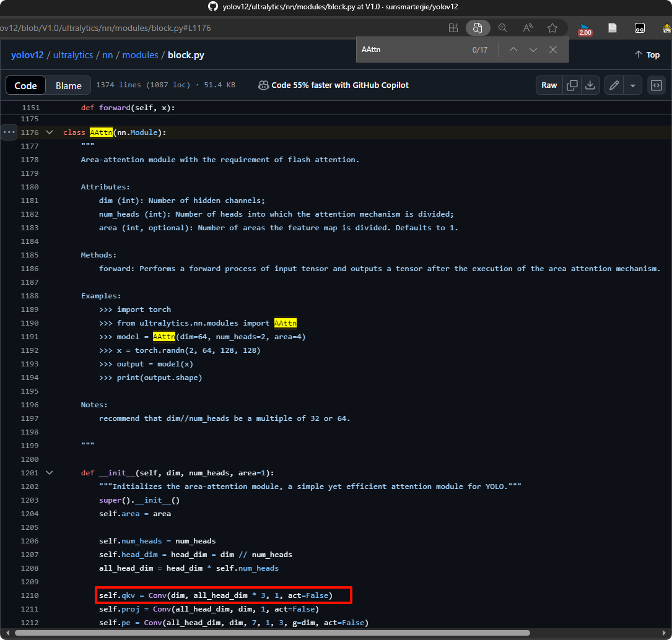672x640 pixels.
Task: Open the code symbols panel icon
Action: click(657, 85)
